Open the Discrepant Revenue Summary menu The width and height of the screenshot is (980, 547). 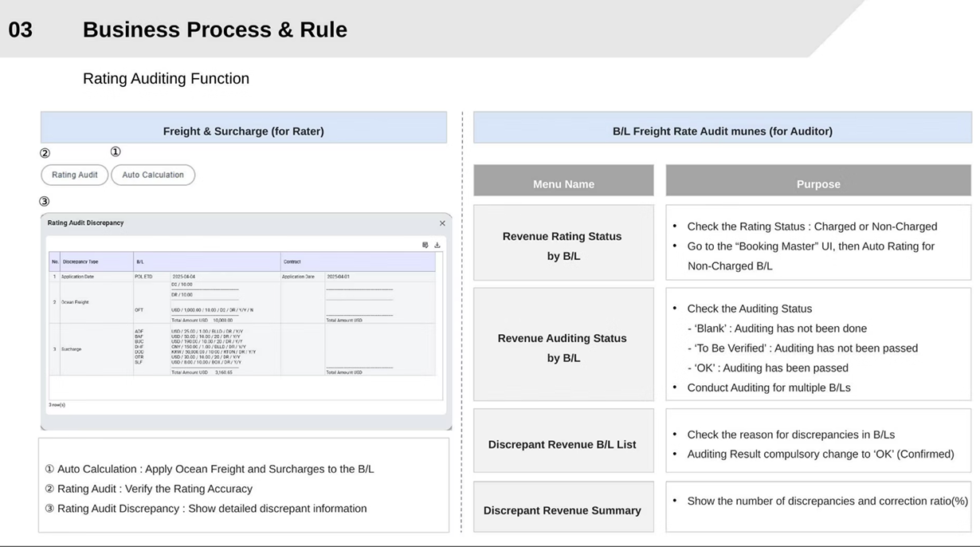point(563,510)
